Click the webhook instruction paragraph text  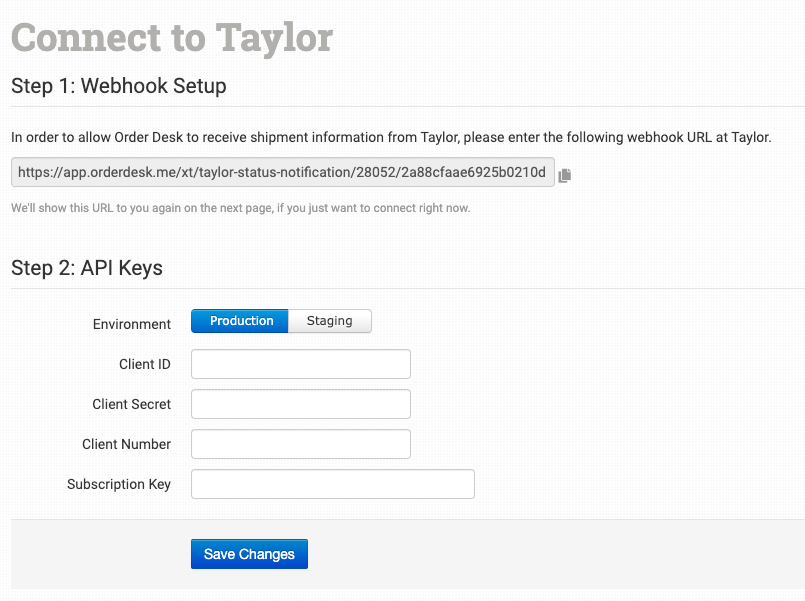(391, 137)
